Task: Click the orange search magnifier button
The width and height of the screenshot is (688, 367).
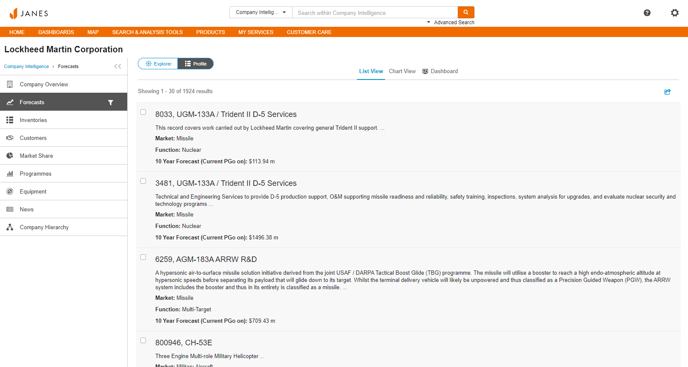Action: coord(466,12)
